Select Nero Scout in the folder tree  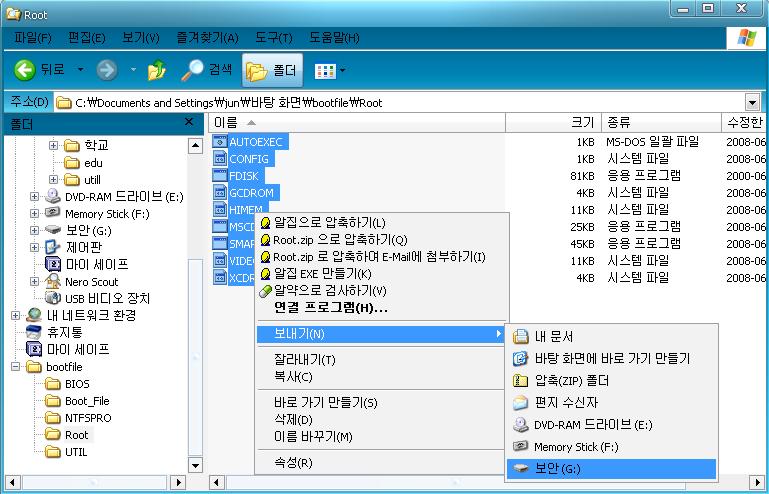(91, 281)
